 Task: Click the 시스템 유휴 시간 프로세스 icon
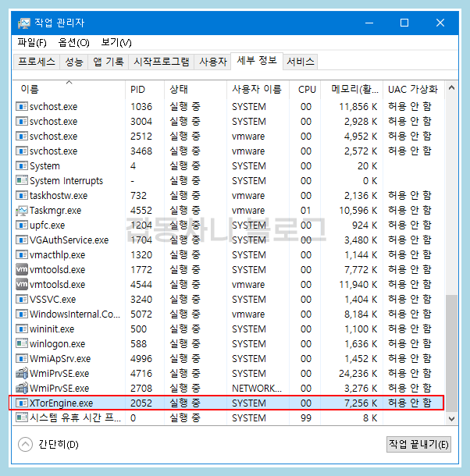pos(22,417)
